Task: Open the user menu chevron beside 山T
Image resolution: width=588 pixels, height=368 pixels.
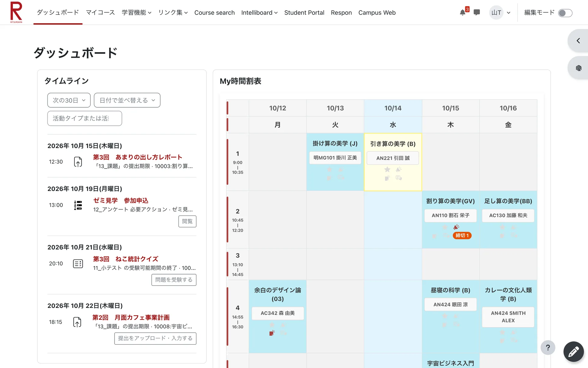Action: (x=509, y=13)
